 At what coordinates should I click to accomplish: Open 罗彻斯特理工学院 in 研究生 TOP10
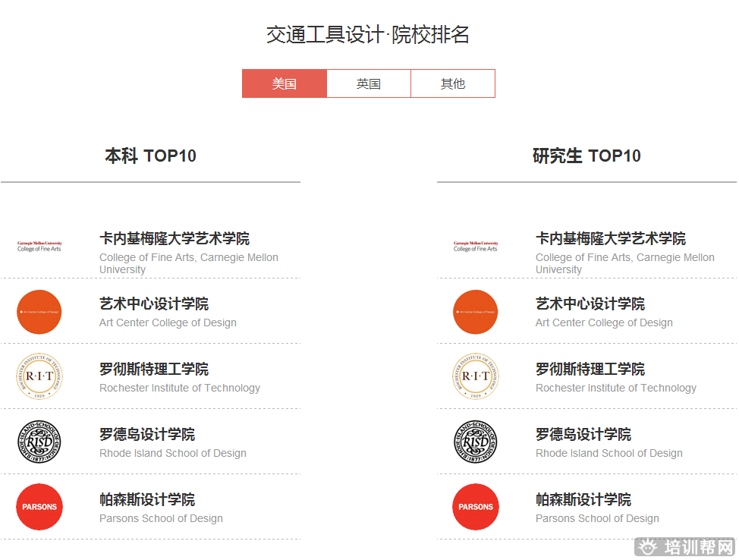(590, 369)
